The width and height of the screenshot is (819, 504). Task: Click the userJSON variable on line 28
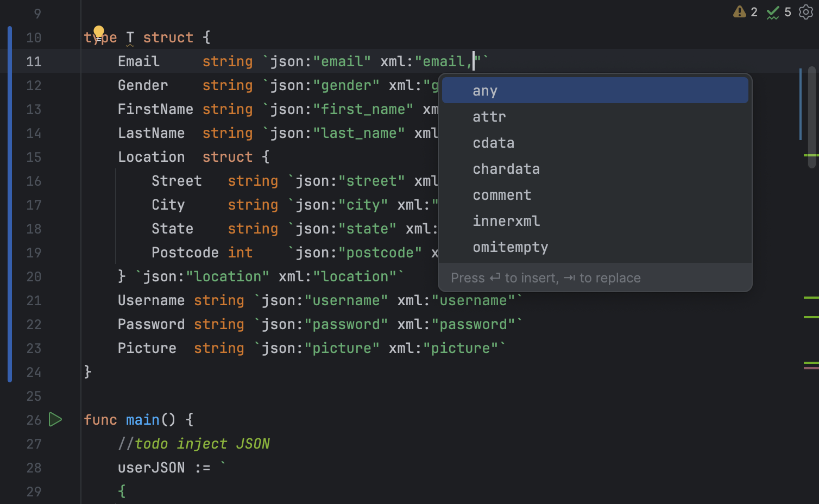(151, 467)
